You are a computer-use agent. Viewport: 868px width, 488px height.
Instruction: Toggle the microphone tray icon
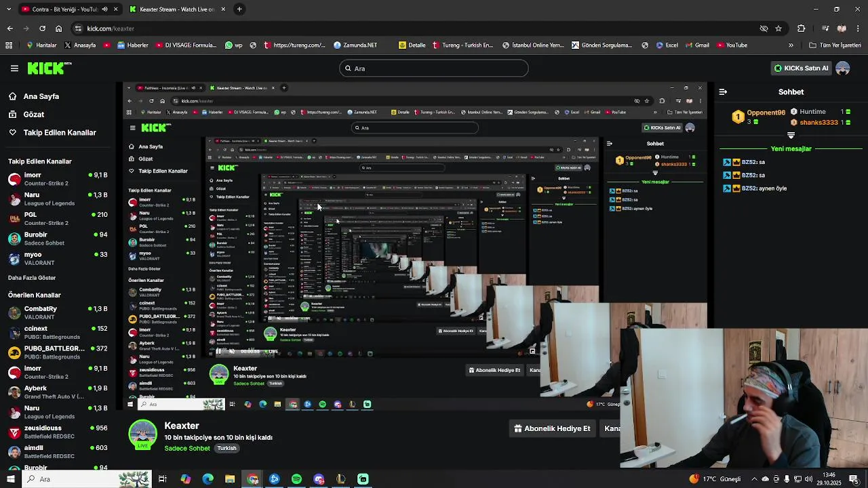point(787,479)
